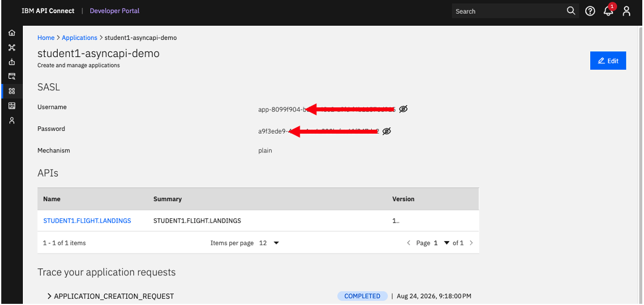
Task: Click the Name column header
Action: pos(51,199)
